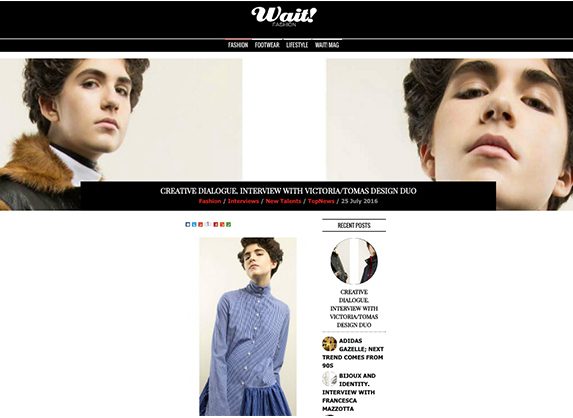Click the first red share icon
Screen dimensions: 573x418
(200, 224)
